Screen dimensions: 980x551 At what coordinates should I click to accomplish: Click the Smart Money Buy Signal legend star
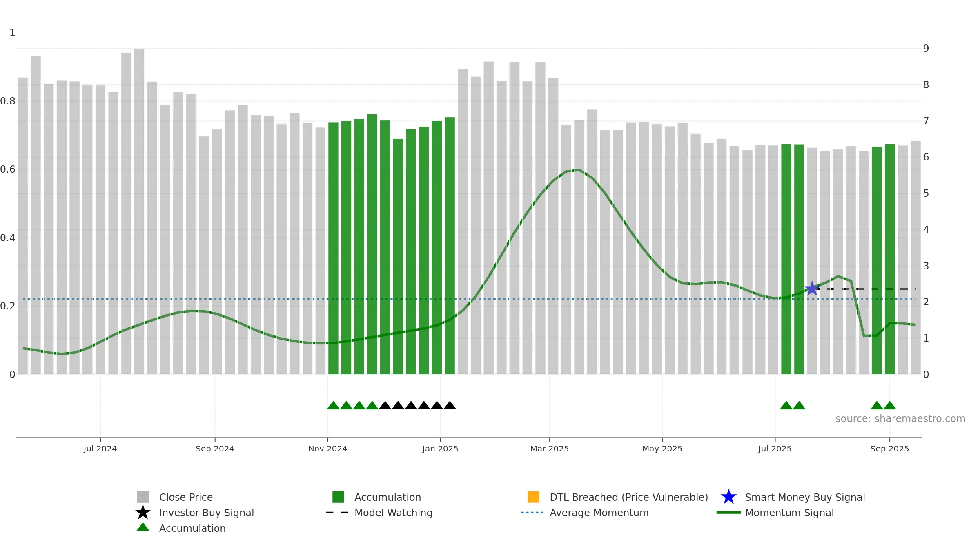pos(728,497)
